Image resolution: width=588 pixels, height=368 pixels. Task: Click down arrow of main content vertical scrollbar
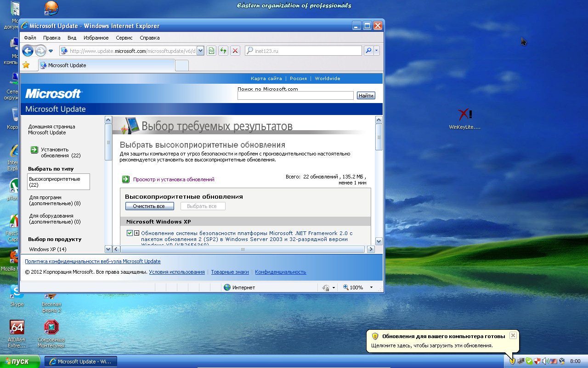[379, 241]
